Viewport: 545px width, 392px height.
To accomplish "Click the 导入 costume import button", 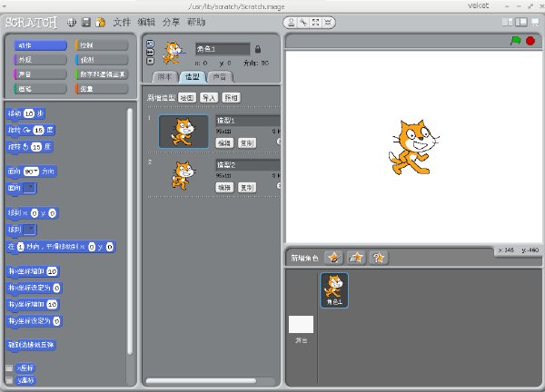I will pos(209,98).
